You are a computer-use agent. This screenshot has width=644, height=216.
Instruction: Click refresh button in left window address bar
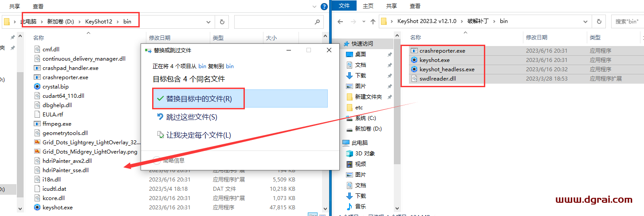tap(222, 22)
